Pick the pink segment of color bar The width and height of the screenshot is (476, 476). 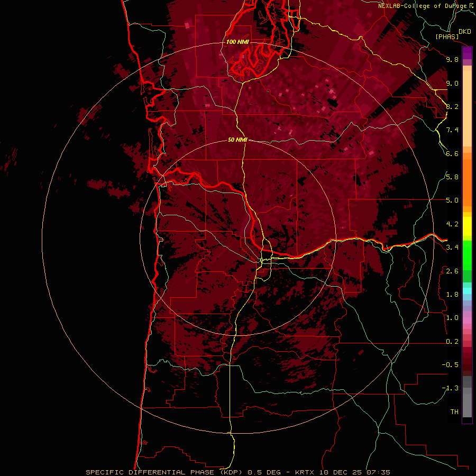click(x=467, y=321)
